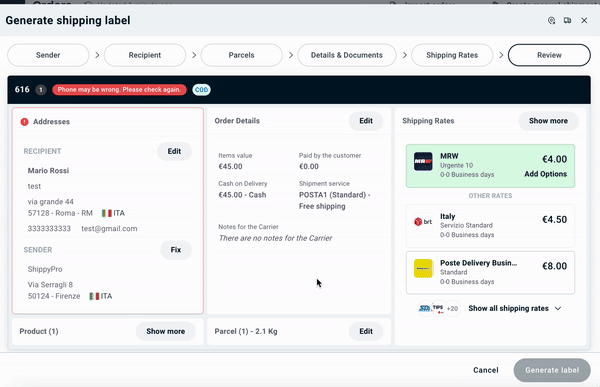
Task: Click the €8.00 Poste price
Action: (x=554, y=266)
